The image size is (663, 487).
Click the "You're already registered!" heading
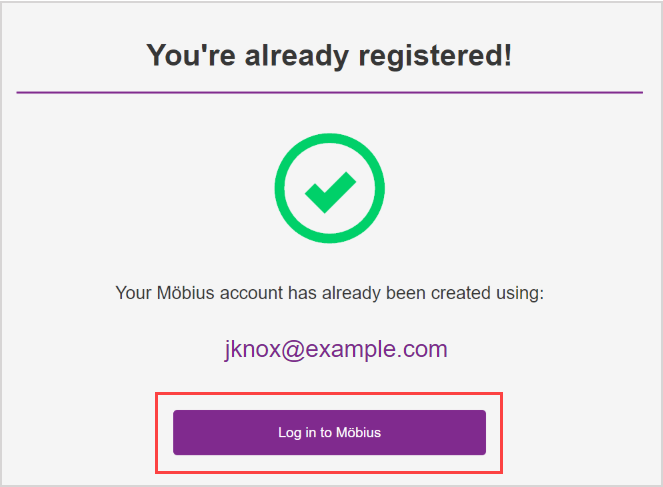click(x=329, y=55)
